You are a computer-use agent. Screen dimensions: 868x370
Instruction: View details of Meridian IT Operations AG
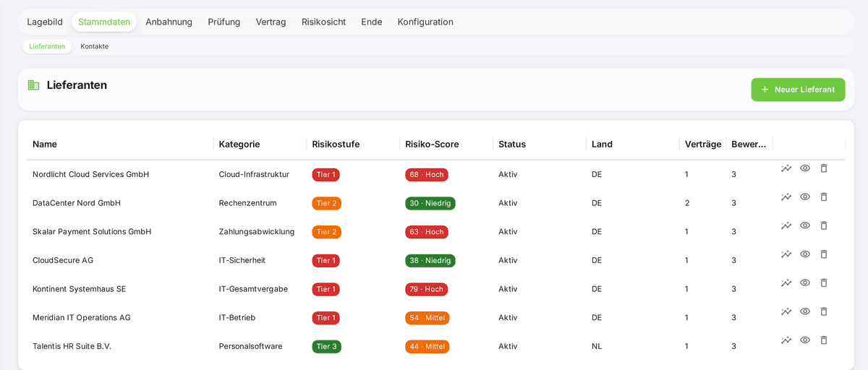tap(805, 311)
